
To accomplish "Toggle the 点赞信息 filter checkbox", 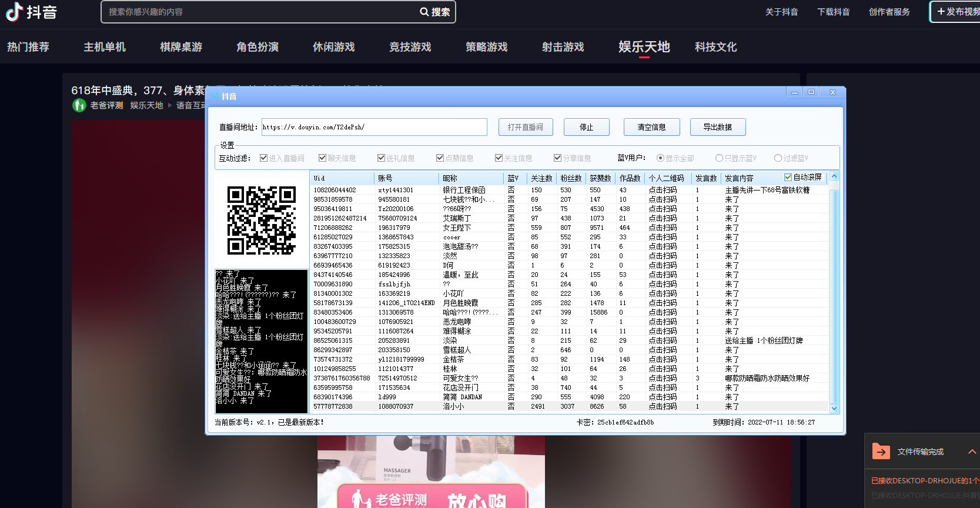I will (440, 158).
